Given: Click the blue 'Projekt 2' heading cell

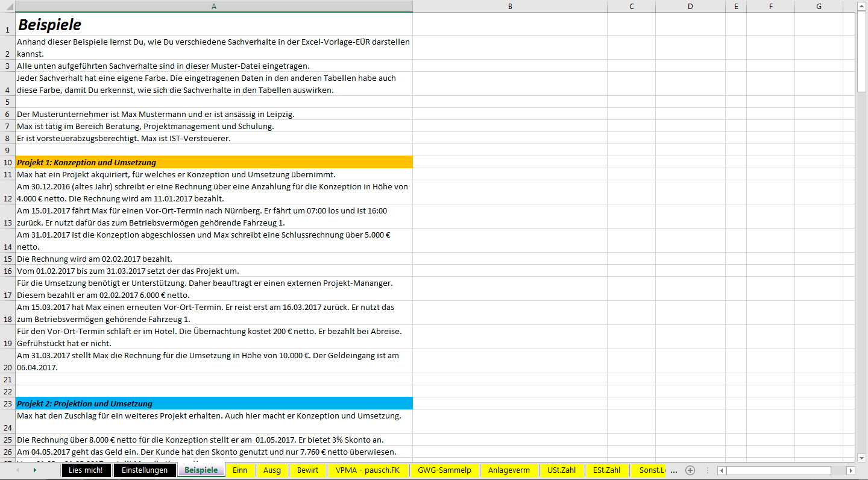Looking at the screenshot, I should (214, 403).
